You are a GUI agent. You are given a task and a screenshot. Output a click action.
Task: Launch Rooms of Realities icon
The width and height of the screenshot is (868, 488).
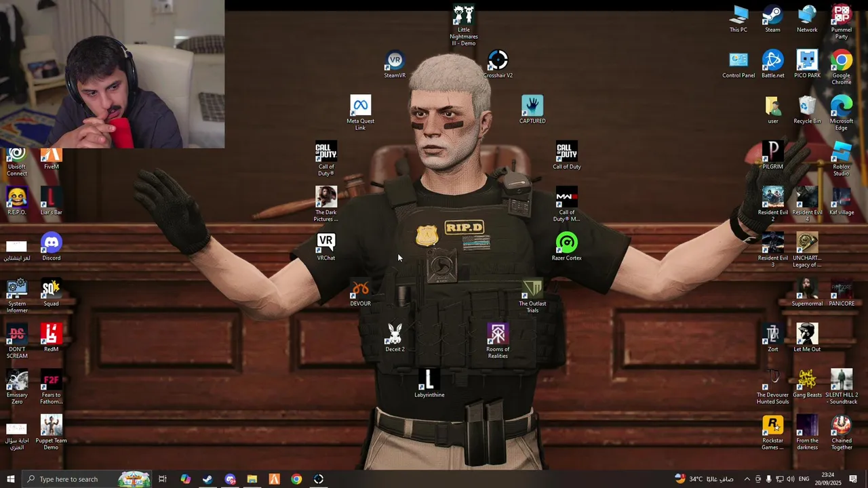[498, 341]
